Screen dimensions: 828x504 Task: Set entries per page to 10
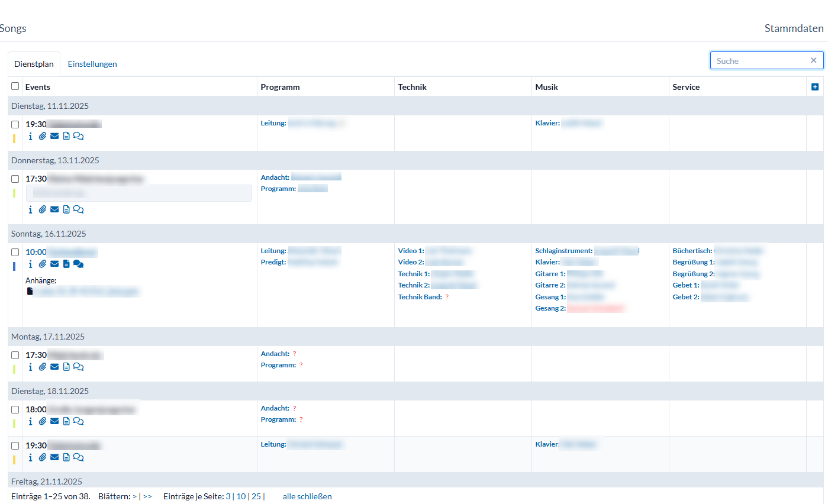241,496
